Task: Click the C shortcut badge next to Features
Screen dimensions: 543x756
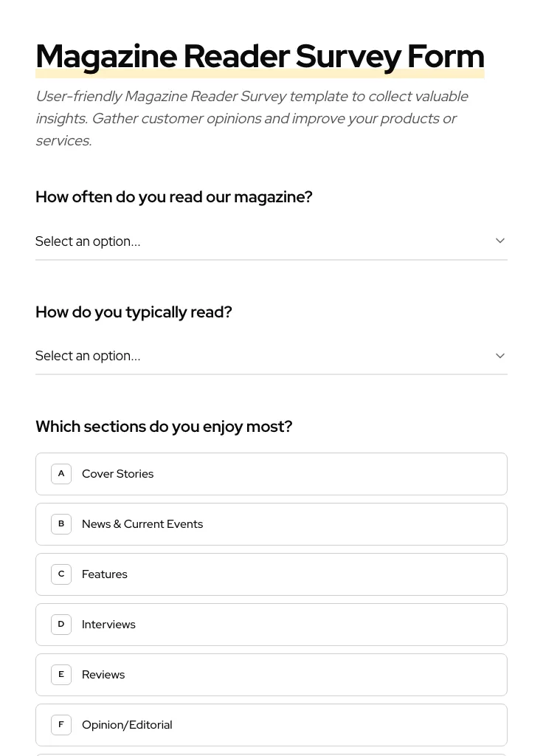Action: pyautogui.click(x=61, y=574)
